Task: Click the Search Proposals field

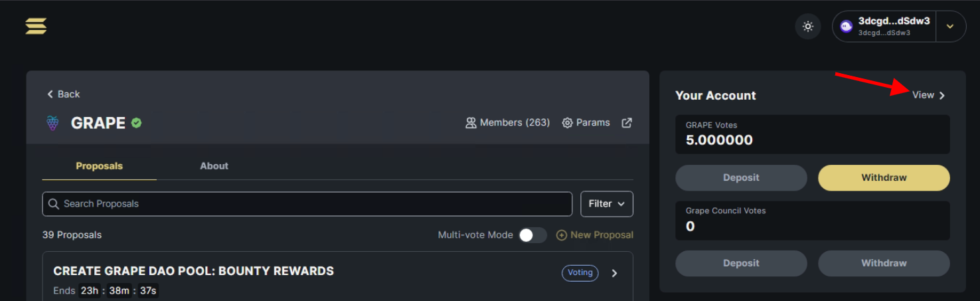Action: click(307, 204)
